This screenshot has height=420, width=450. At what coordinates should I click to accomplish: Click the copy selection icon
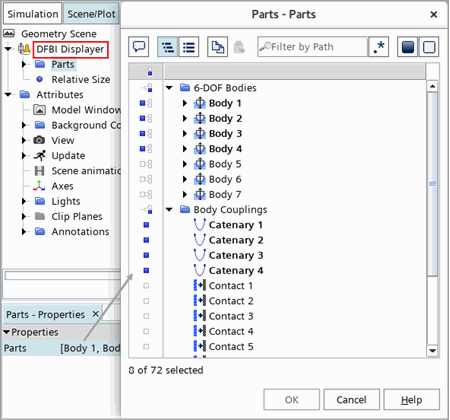(217, 47)
